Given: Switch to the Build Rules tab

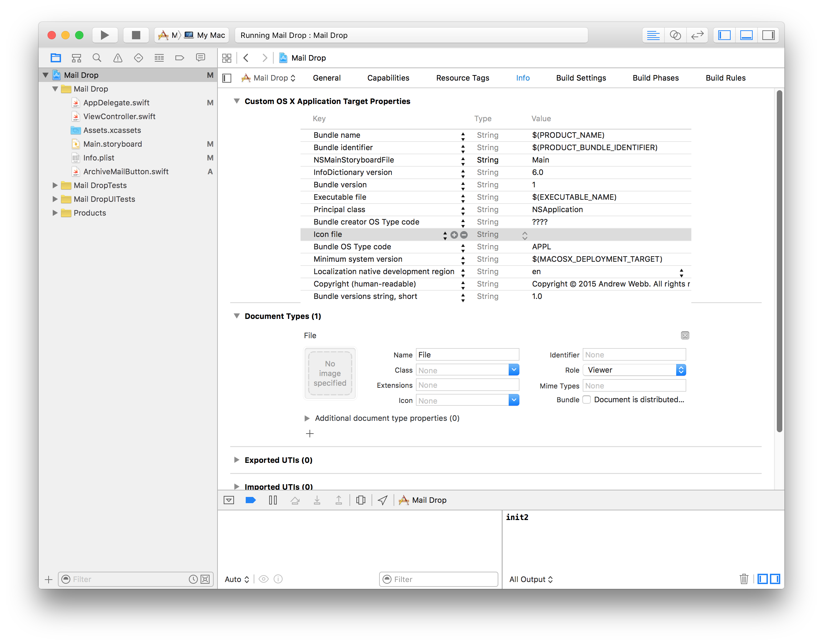Looking at the screenshot, I should [x=726, y=78].
